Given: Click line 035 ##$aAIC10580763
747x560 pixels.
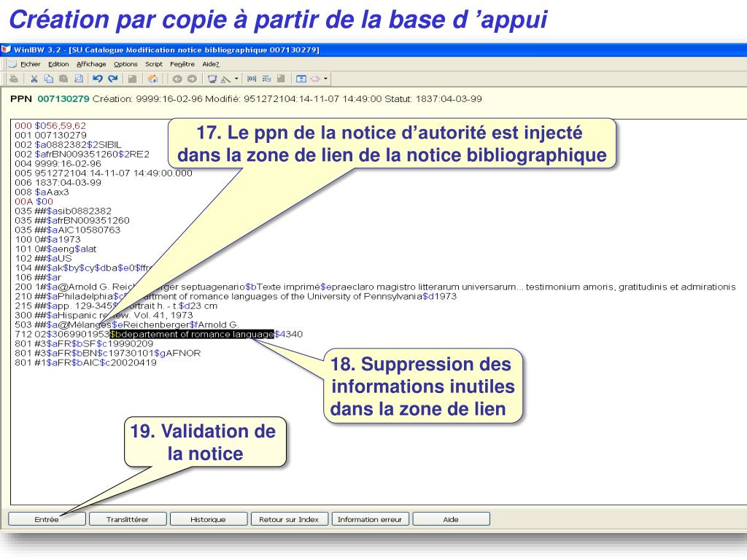Looking at the screenshot, I should click(67, 230).
